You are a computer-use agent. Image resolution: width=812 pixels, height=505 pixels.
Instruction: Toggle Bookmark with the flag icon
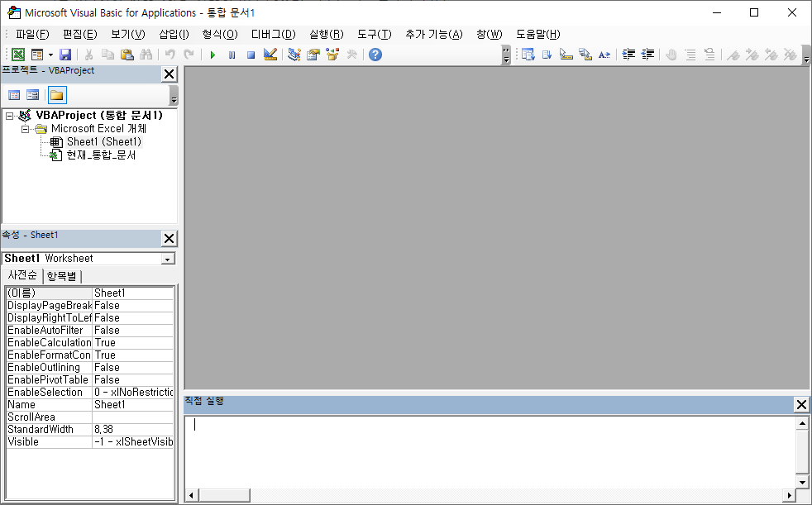point(733,55)
